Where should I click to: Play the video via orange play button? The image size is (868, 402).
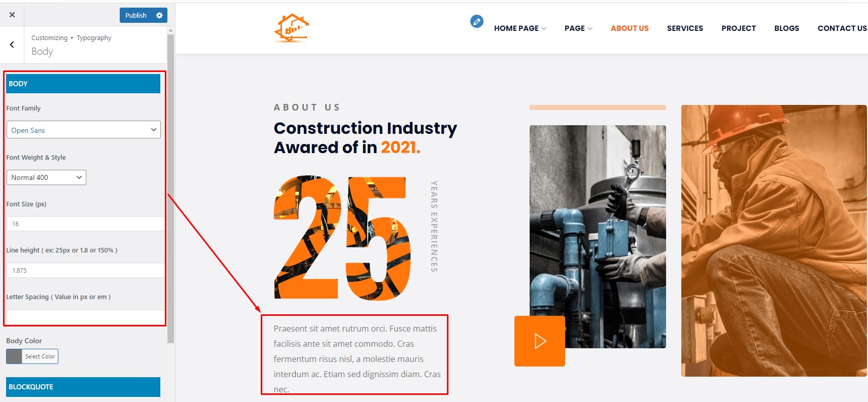[540, 341]
